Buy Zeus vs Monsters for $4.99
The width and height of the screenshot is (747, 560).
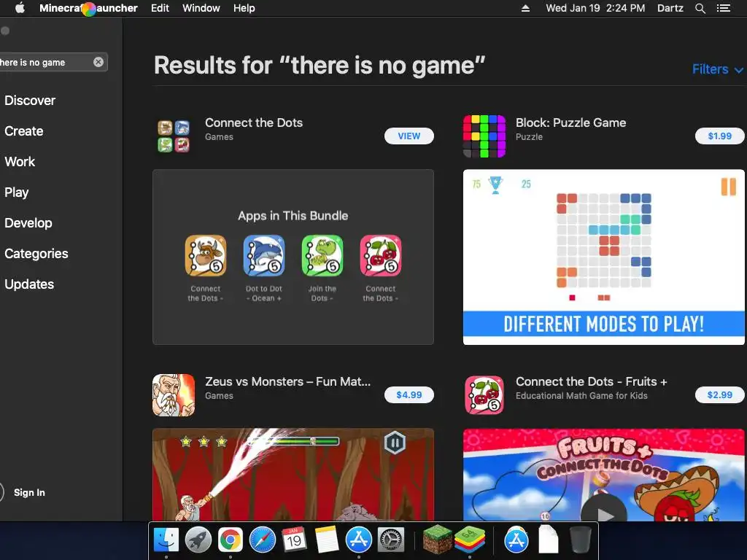point(409,394)
